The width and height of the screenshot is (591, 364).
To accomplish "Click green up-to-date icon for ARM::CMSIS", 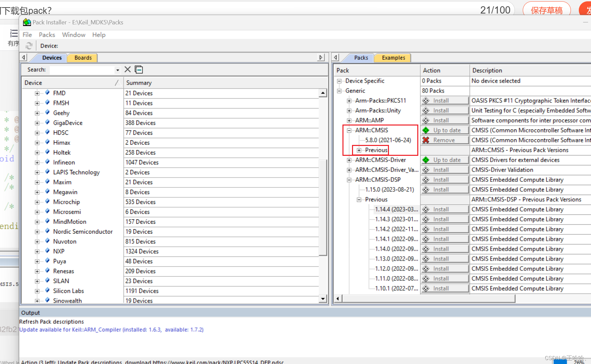I will pyautogui.click(x=426, y=130).
